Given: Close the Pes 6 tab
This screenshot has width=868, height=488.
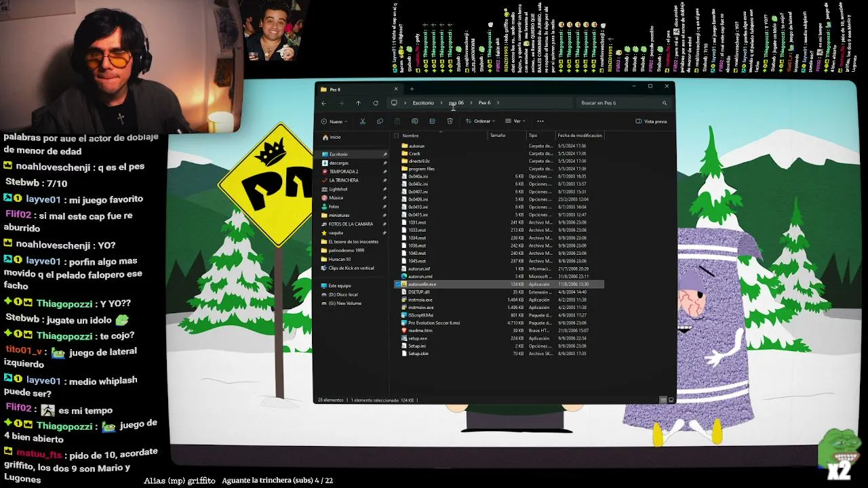Looking at the screenshot, I should click(396, 89).
